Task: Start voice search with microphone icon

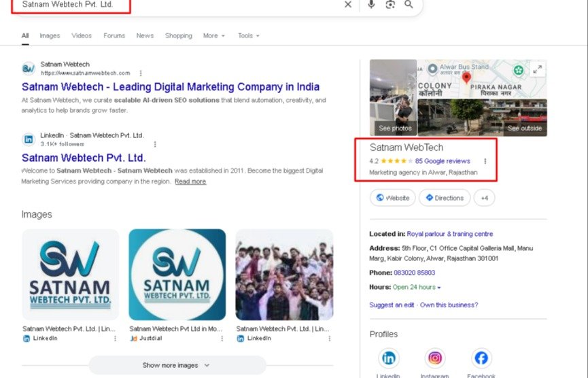Action: click(371, 5)
